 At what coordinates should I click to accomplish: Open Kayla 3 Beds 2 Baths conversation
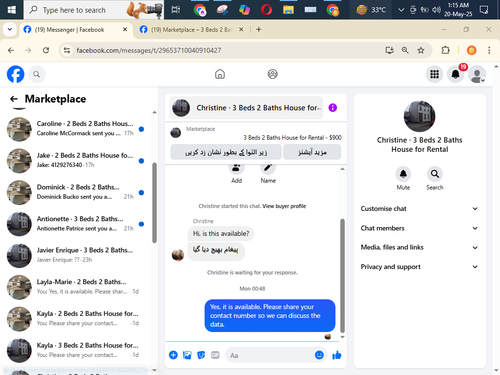coord(76,351)
